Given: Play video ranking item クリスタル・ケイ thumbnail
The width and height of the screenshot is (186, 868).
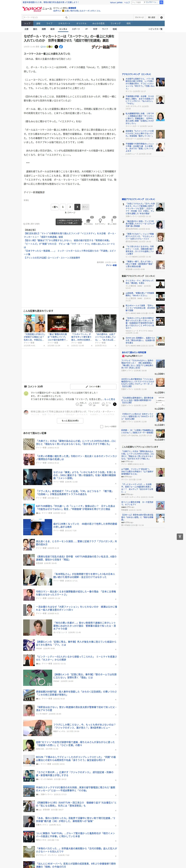Looking at the screenshot, I should click(x=160, y=284).
